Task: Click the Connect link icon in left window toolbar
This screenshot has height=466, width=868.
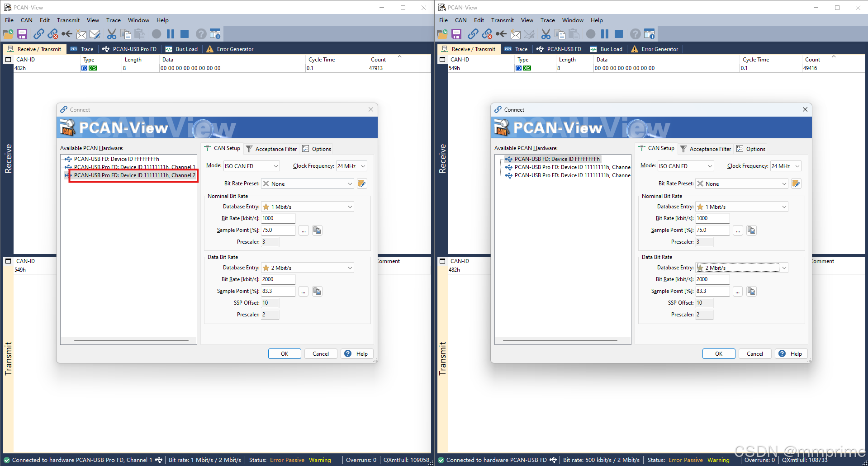Action: click(x=39, y=34)
